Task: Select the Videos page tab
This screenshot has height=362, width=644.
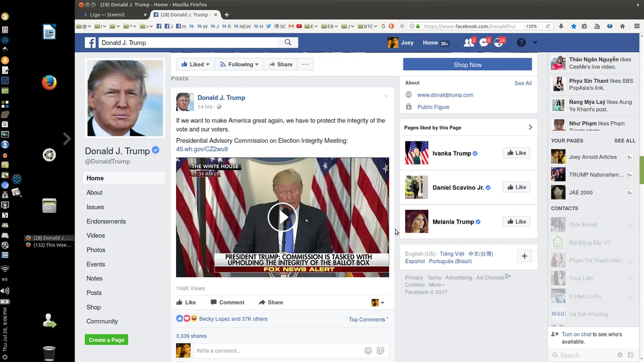Action: point(96,235)
